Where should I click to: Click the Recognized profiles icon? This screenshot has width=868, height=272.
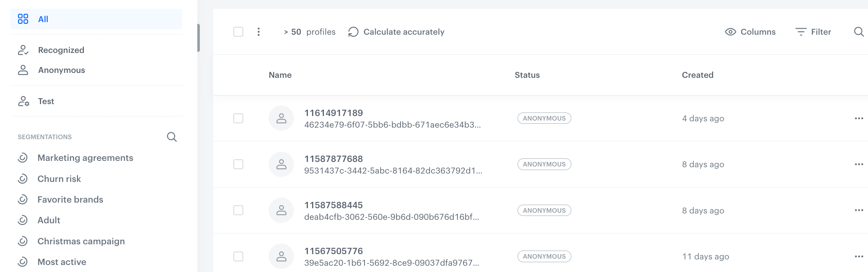[x=23, y=50]
